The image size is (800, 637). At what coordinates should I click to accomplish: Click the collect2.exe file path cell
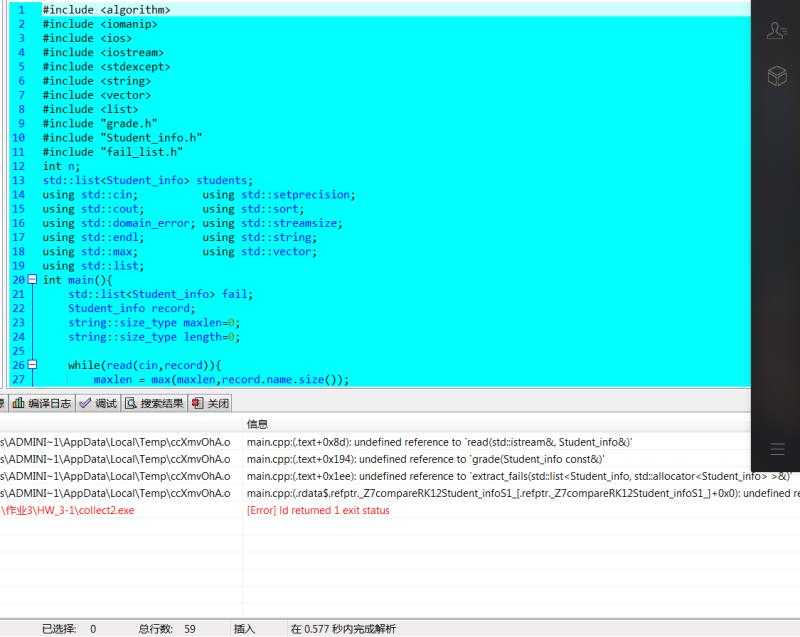(x=68, y=510)
